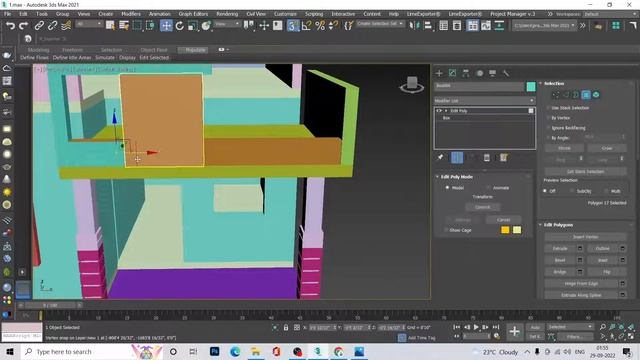Select the Model radio button
Screen dimensions: 640x360
click(447, 188)
